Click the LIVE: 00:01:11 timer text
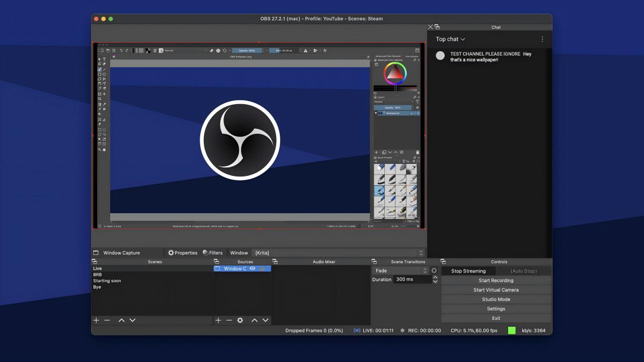The image size is (644, 362). coord(378,330)
